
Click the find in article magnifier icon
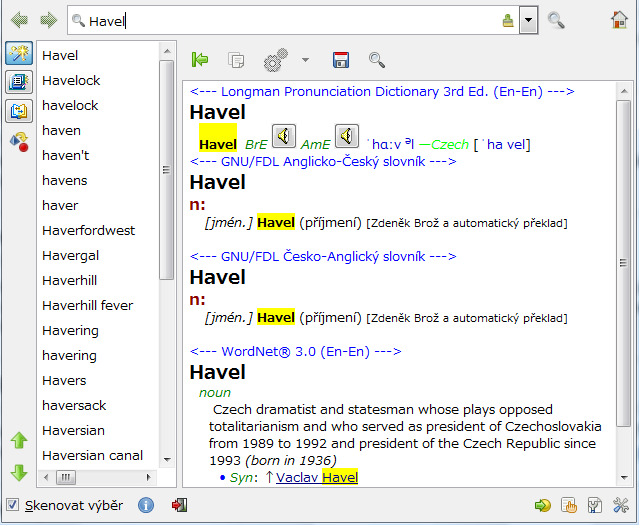click(x=377, y=60)
